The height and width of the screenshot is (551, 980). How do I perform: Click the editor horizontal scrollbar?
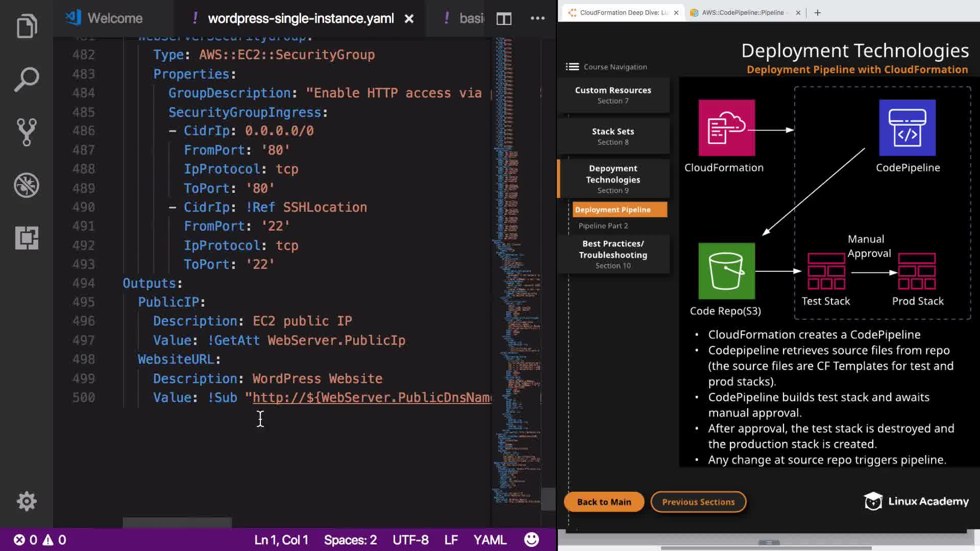pyautogui.click(x=177, y=522)
